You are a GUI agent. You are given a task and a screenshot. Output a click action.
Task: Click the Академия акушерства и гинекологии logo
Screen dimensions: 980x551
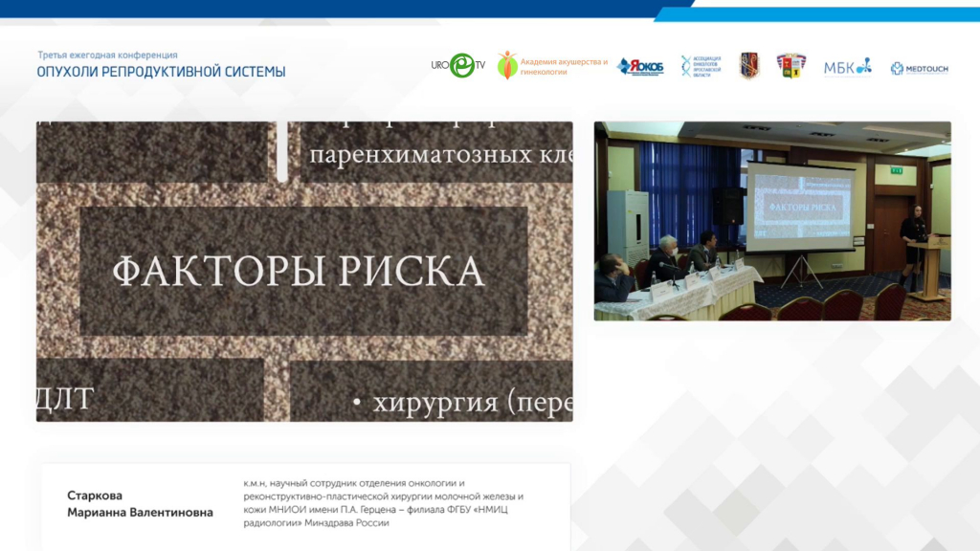tap(552, 66)
